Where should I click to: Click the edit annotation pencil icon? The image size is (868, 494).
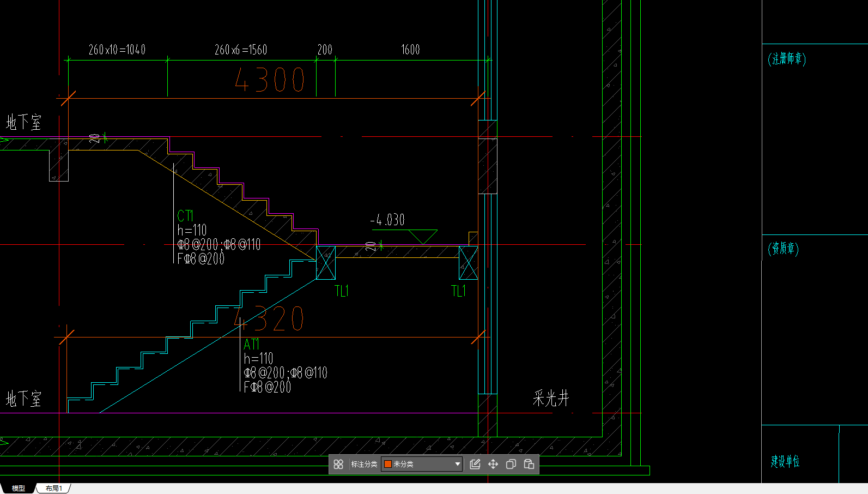pos(475,464)
